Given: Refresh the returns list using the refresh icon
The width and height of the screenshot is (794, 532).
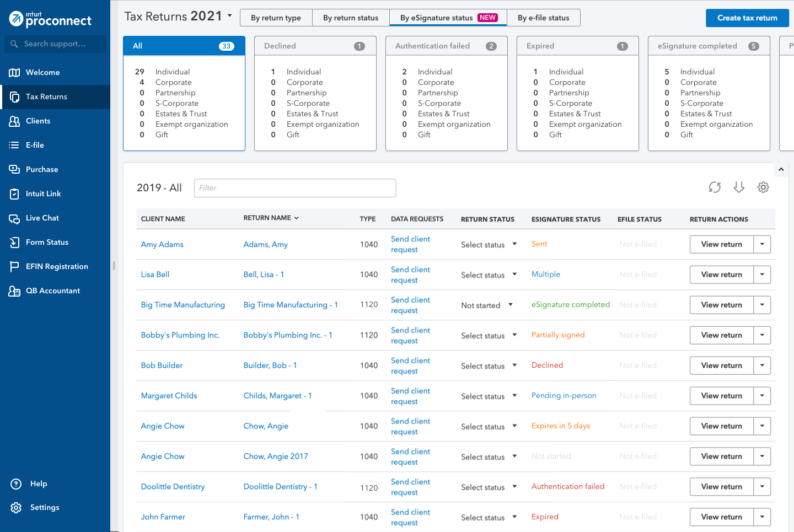Looking at the screenshot, I should click(x=715, y=187).
